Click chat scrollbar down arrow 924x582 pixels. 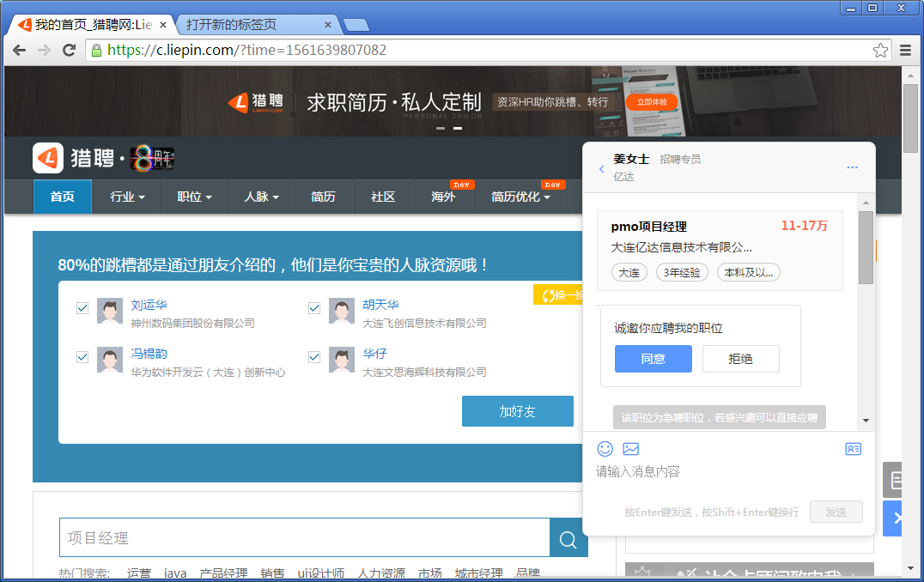[x=866, y=421]
